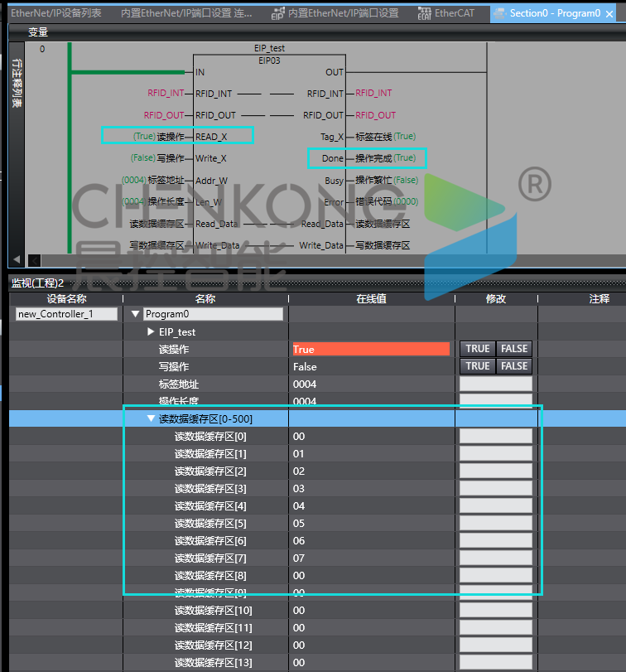
Task: Click the 标签地址 modify input field
Action: click(495, 384)
